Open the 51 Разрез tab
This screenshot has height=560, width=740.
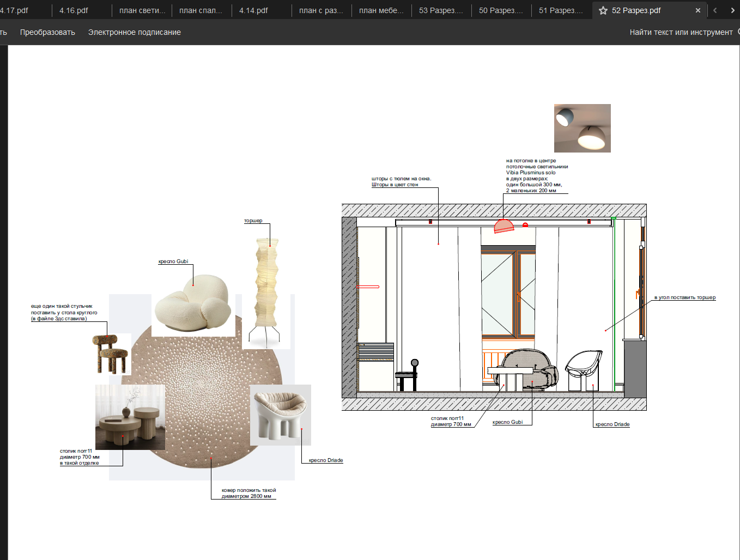tap(560, 10)
